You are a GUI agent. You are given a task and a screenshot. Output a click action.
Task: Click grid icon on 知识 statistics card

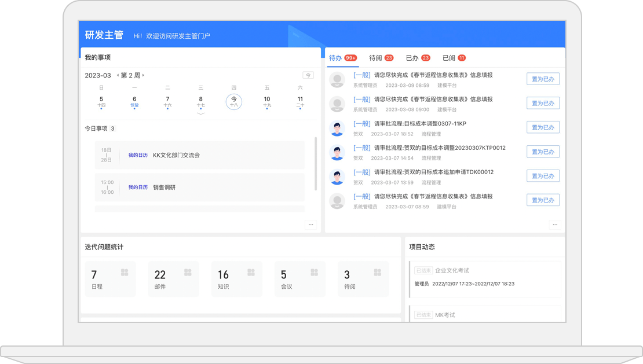pos(251,273)
